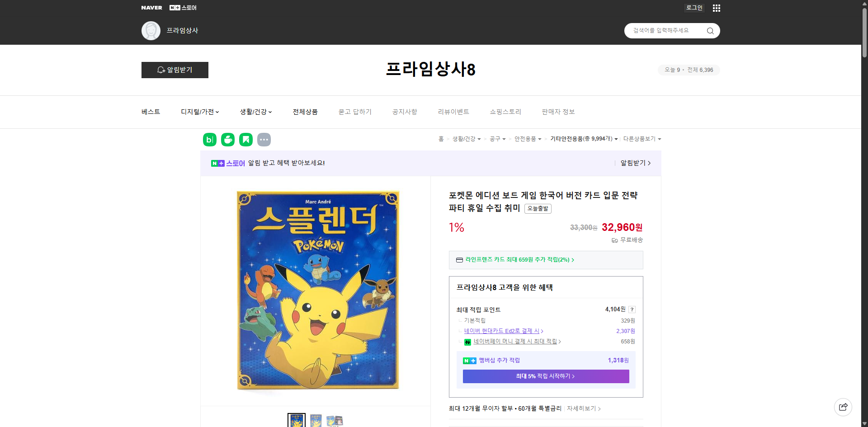Open more sharing options via ellipsis icon
Viewport: 868px width, 427px height.
pos(264,139)
